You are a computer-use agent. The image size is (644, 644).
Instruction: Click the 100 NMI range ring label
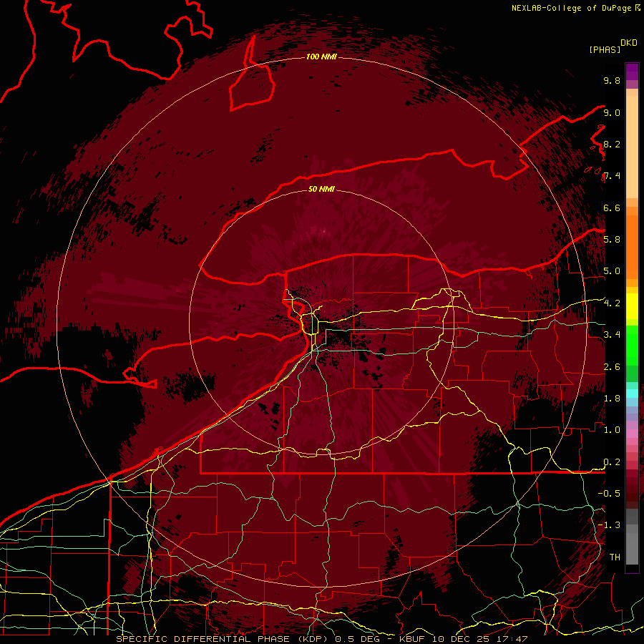321,57
